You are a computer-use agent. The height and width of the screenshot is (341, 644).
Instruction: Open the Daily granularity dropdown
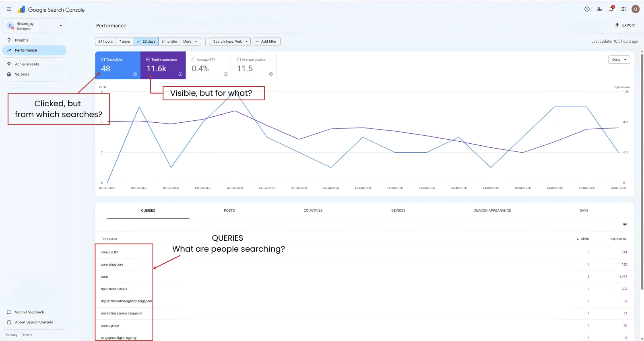pyautogui.click(x=619, y=60)
